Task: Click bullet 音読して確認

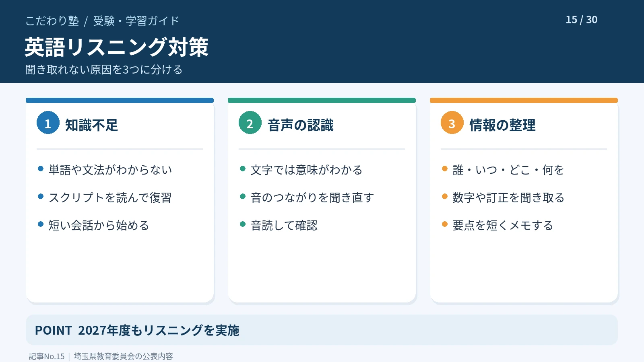Action: click(x=284, y=226)
